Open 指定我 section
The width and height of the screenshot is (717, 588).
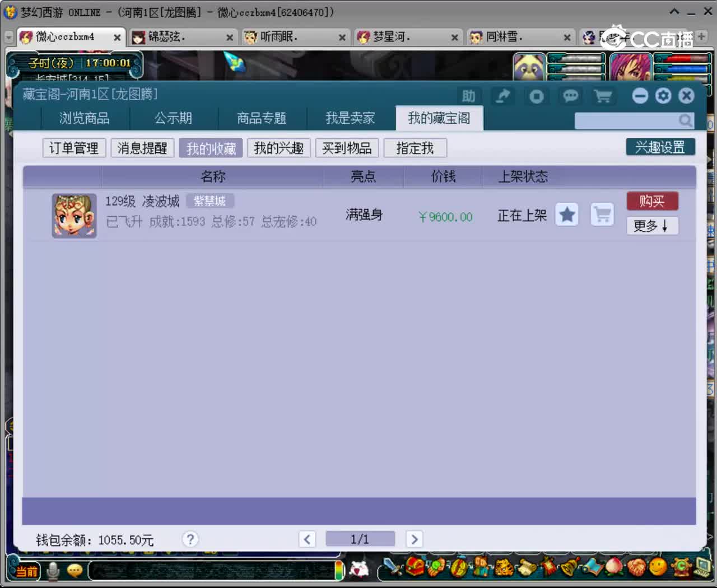(x=415, y=148)
